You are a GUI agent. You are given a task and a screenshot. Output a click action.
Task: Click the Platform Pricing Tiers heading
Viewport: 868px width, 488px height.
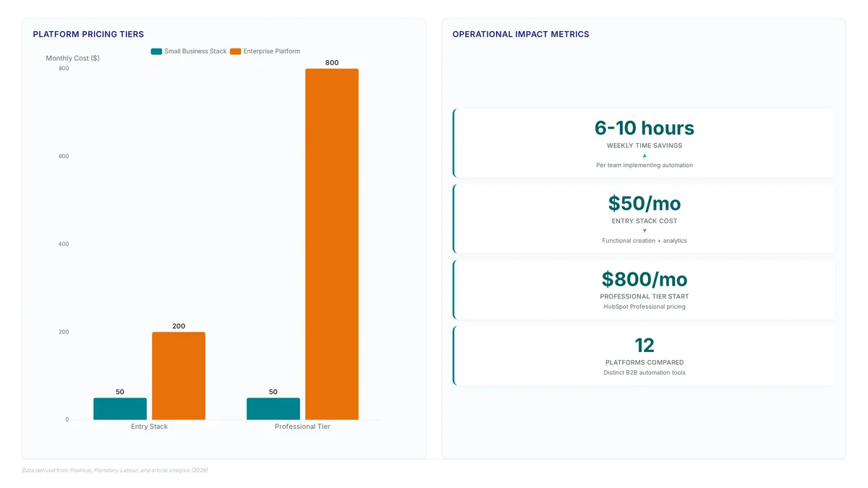click(88, 34)
